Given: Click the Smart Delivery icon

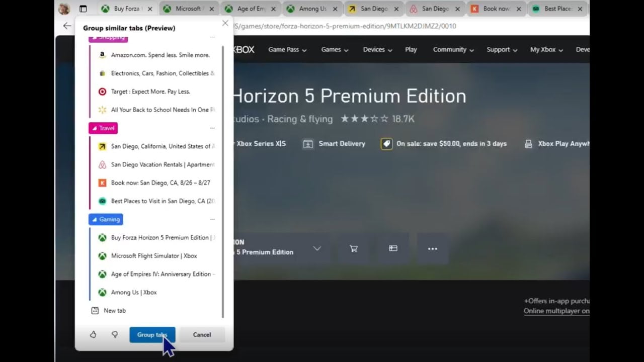Looking at the screenshot, I should coord(308,144).
